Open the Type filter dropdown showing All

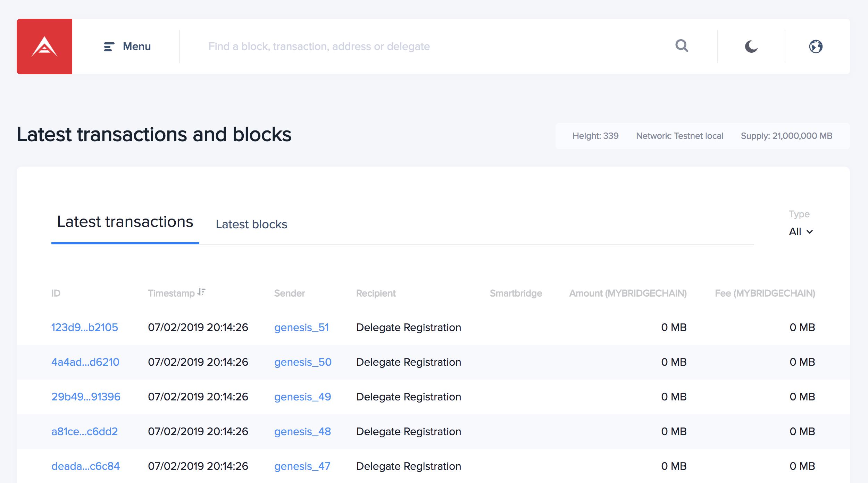[800, 231]
